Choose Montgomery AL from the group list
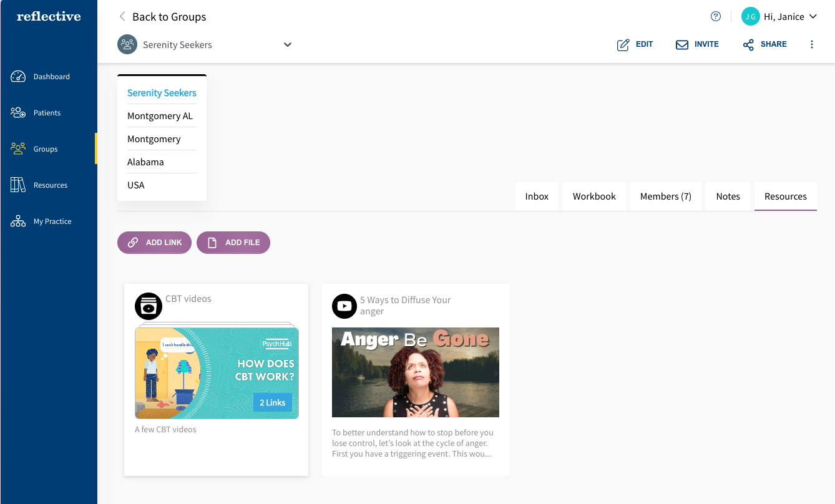This screenshot has width=835, height=504. (160, 116)
